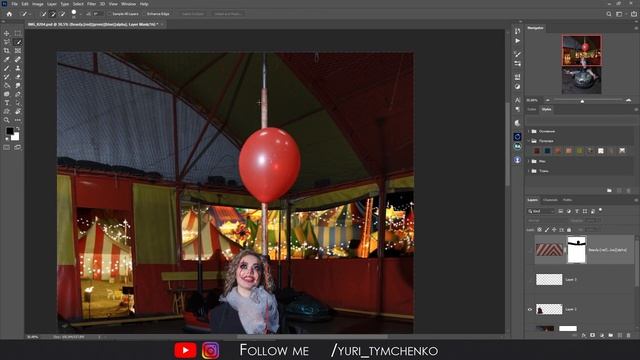
Task: Open the Kind filter dropdown in Layers
Action: click(541, 211)
